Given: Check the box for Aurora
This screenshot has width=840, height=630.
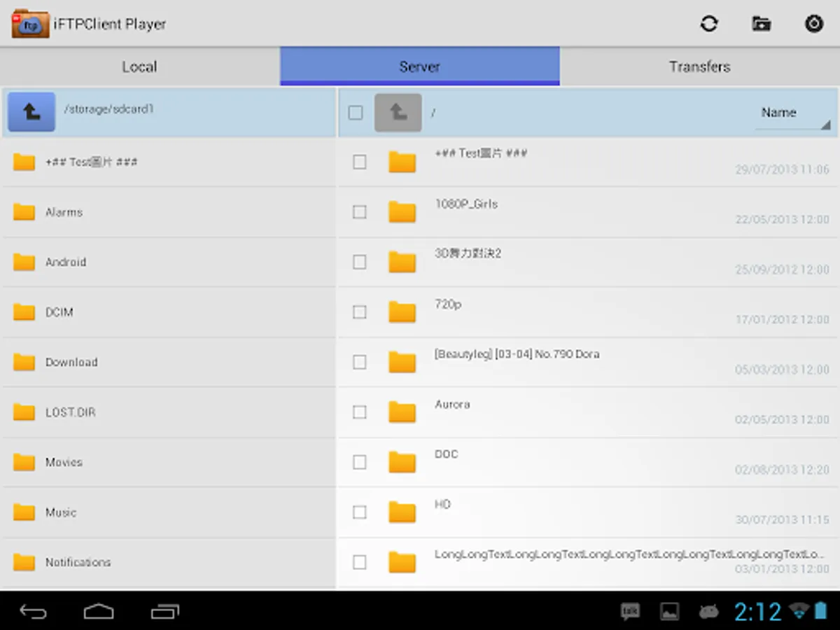Looking at the screenshot, I should 360,412.
